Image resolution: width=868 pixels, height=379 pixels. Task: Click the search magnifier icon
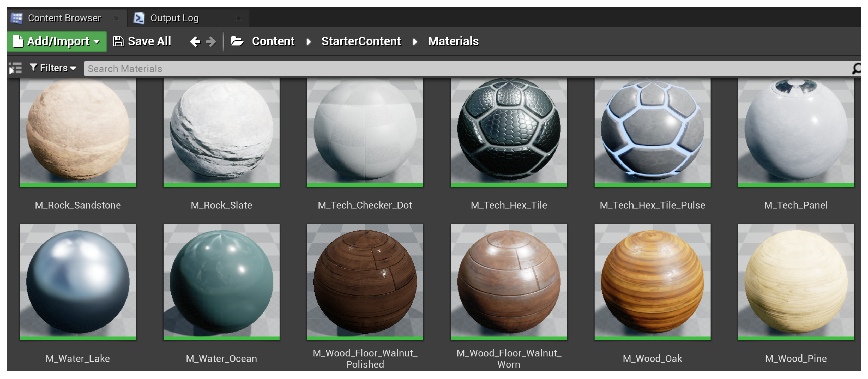[856, 69]
